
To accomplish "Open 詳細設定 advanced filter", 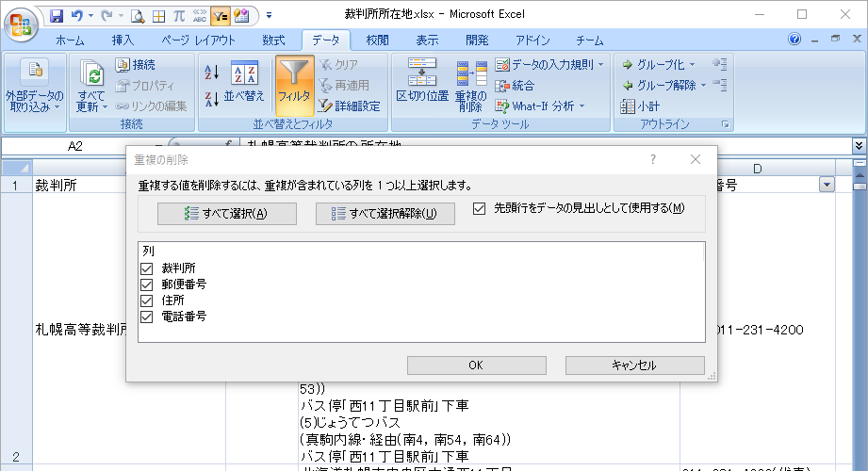I will (350, 106).
